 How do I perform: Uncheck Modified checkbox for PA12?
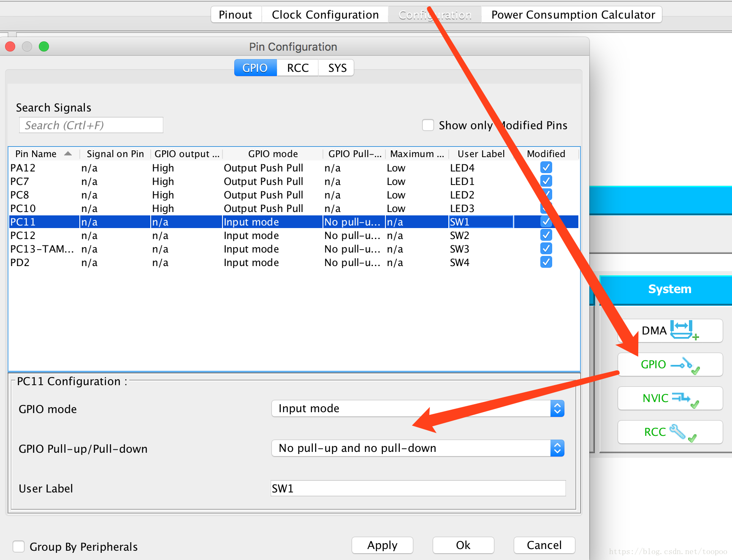coord(546,168)
